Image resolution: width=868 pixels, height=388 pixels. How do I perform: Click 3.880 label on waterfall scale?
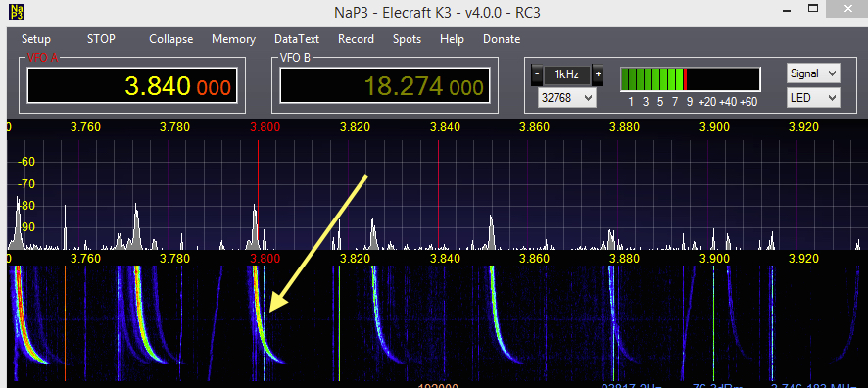pos(624,258)
